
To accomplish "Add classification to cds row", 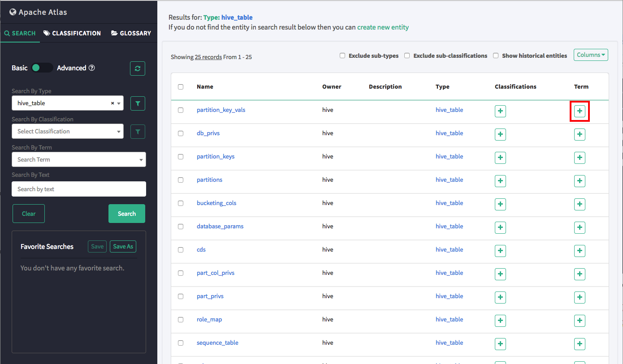I will point(500,251).
